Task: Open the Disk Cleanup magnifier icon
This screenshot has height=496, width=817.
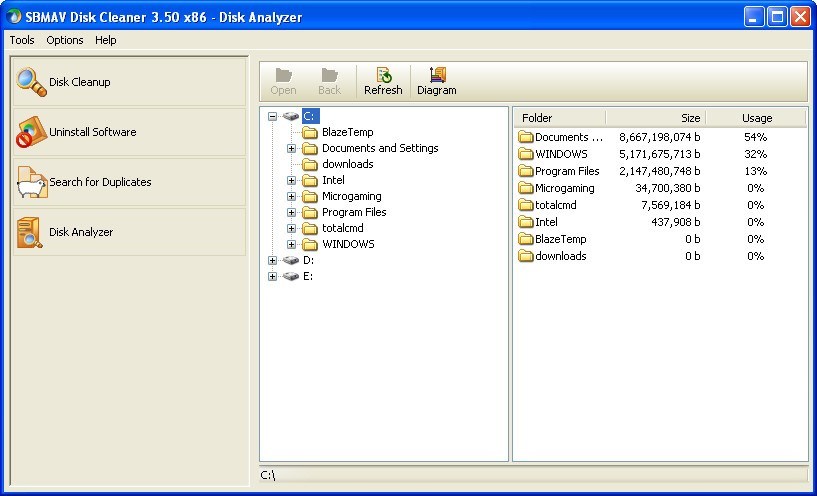Action: pyautogui.click(x=31, y=82)
